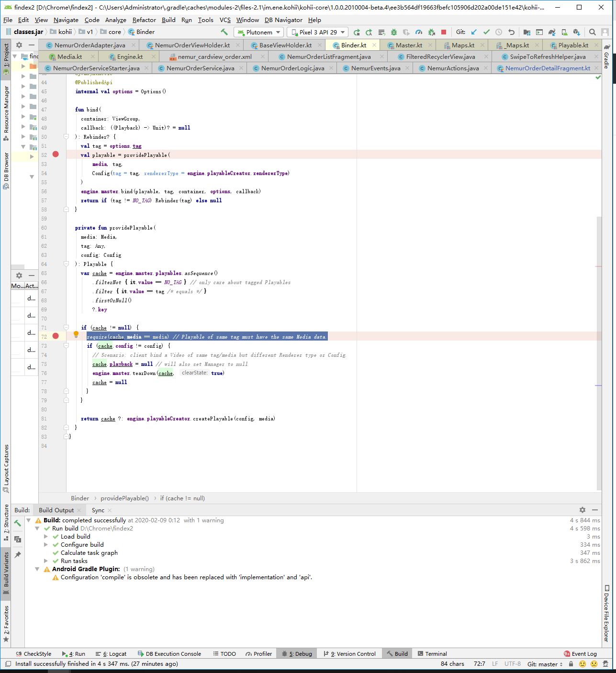This screenshot has width=616, height=673.
Task: Click the project tree gear icon
Action: click(x=19, y=45)
